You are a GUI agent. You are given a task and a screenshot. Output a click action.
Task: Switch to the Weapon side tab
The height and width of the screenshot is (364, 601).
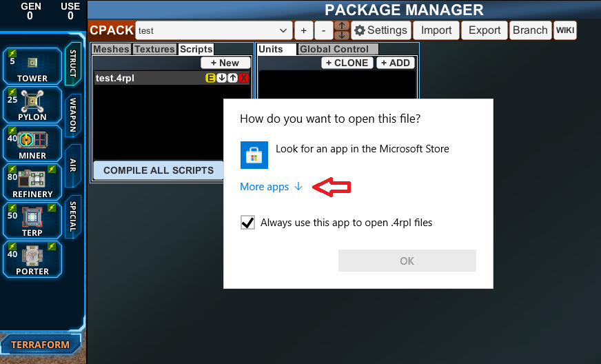[73, 115]
